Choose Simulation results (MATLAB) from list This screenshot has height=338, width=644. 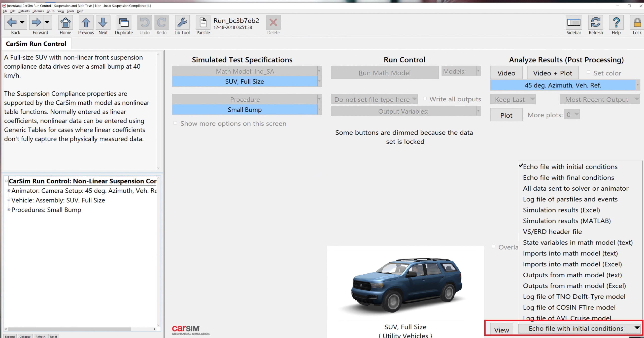(x=566, y=221)
